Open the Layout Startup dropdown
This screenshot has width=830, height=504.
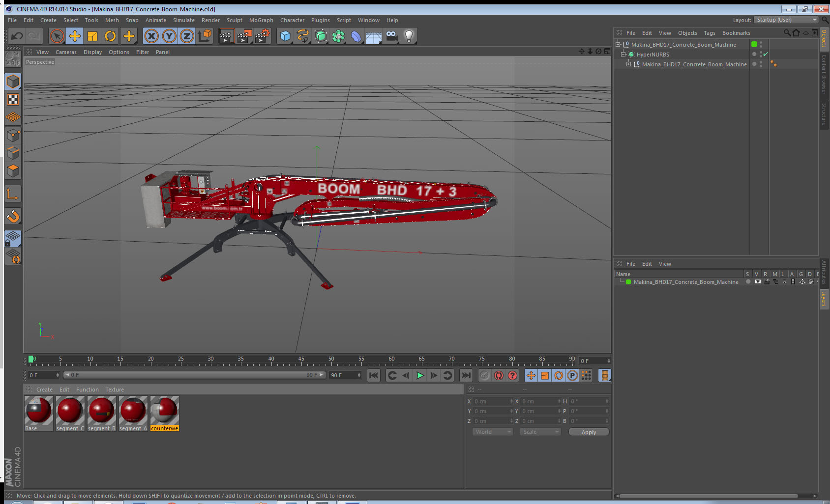click(786, 20)
